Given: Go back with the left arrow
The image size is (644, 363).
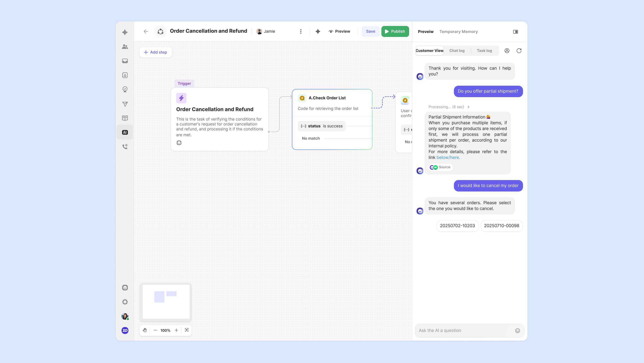Looking at the screenshot, I should [146, 31].
